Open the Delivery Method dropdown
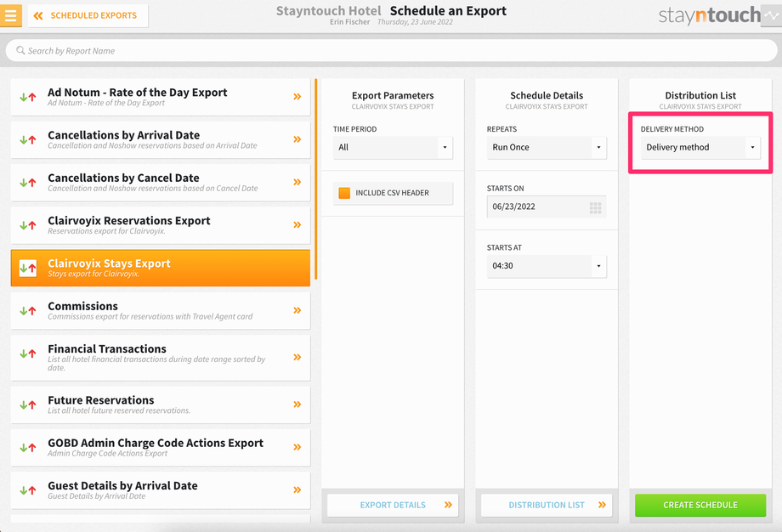This screenshot has width=782, height=532. [x=700, y=148]
